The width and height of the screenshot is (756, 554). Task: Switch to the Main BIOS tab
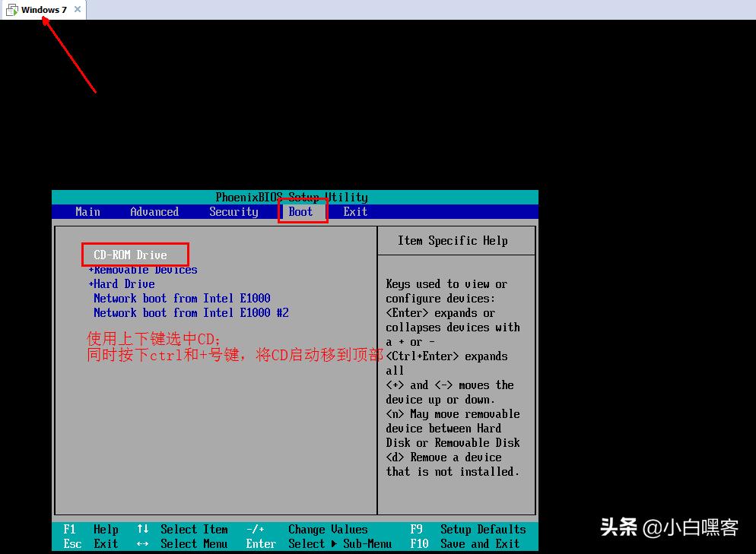tap(87, 211)
